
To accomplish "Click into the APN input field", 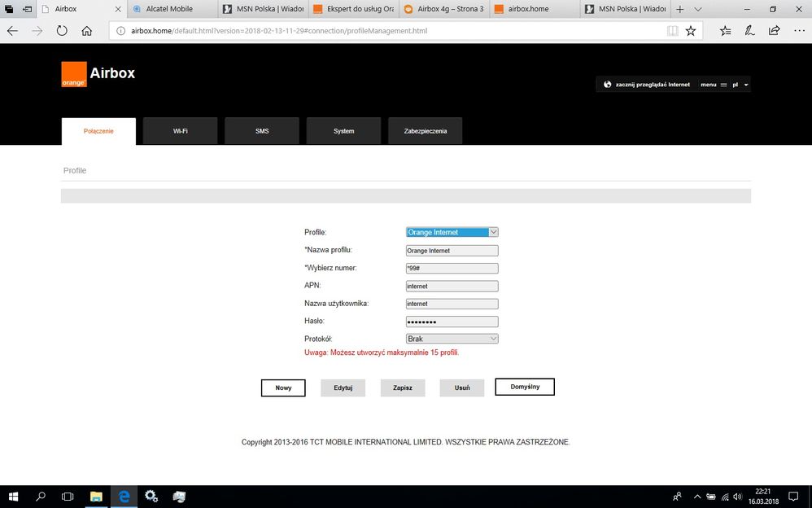I will point(452,286).
